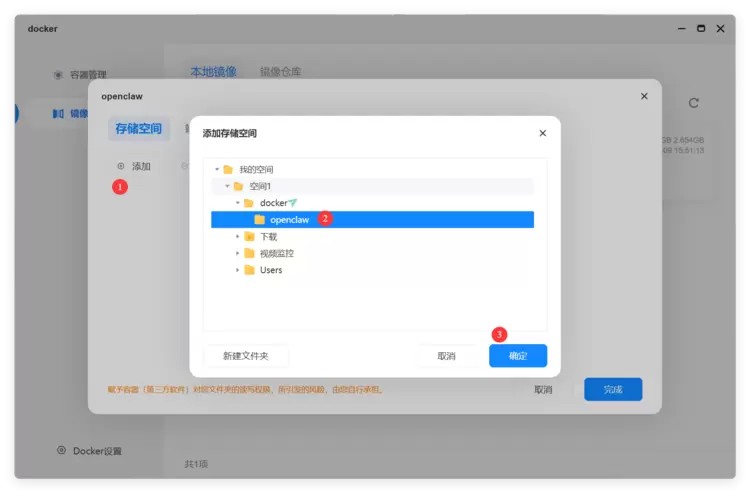Open the 本地镜像 tab
750x493 pixels.
[x=213, y=72]
